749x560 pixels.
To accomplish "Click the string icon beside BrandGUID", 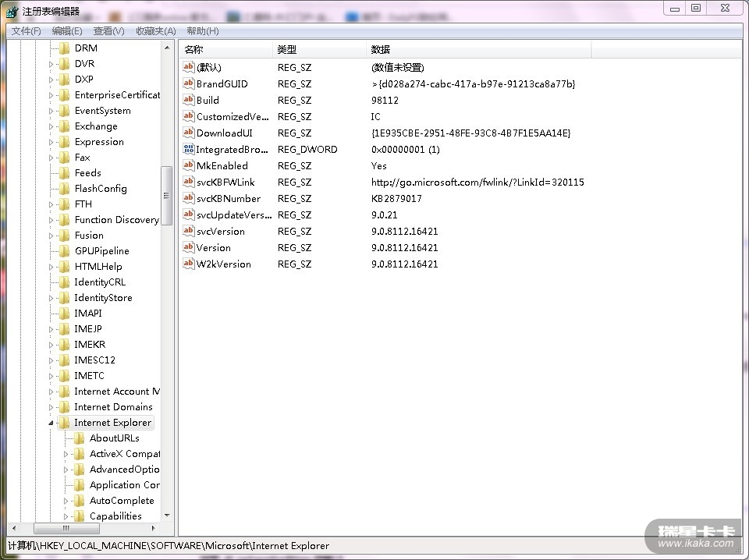I will click(x=189, y=83).
